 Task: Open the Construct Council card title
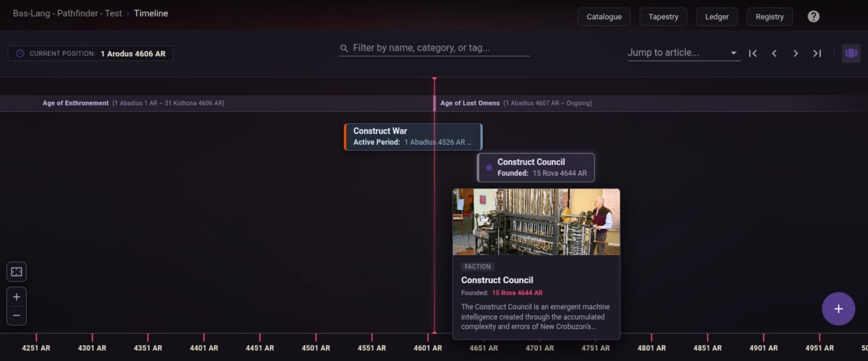(x=497, y=280)
